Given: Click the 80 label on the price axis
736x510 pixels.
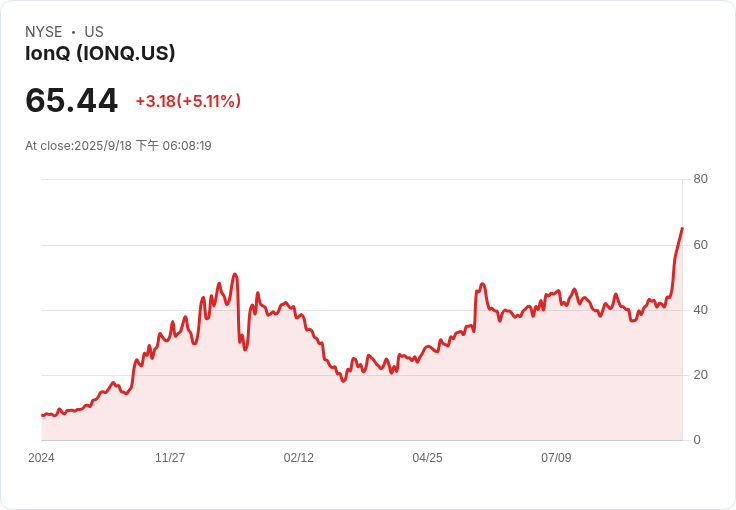Looking at the screenshot, I should point(701,179).
